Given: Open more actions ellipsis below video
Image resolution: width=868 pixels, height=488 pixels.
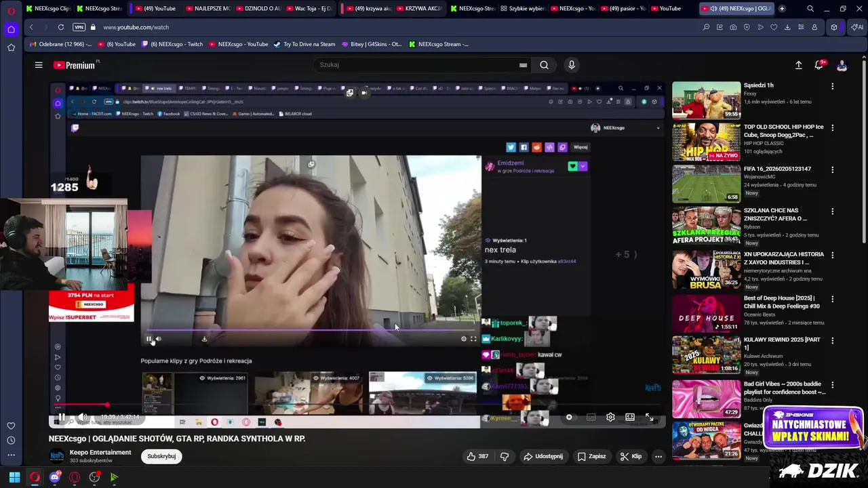Looking at the screenshot, I should [658, 456].
